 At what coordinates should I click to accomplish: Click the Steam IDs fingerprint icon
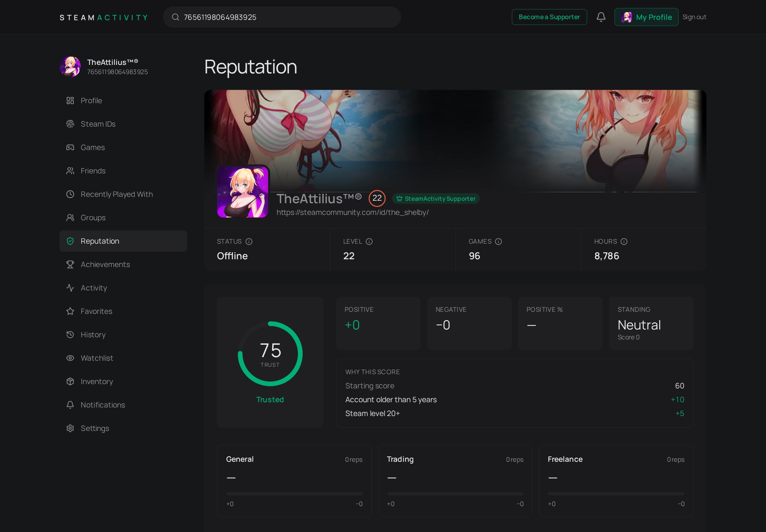pyautogui.click(x=70, y=124)
